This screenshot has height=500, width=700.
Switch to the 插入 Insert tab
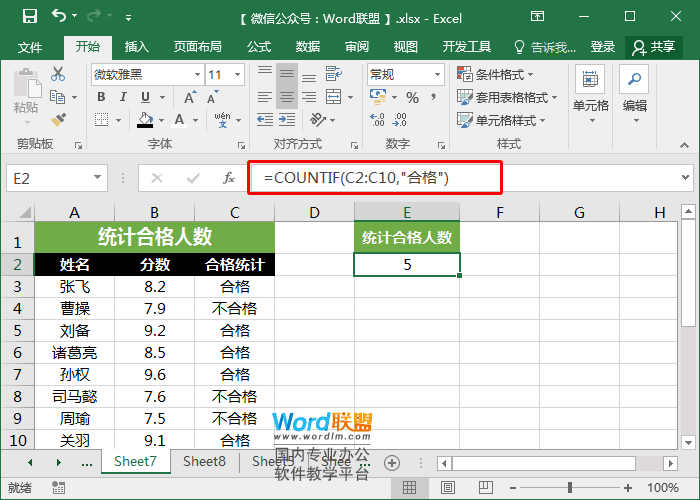coord(136,46)
